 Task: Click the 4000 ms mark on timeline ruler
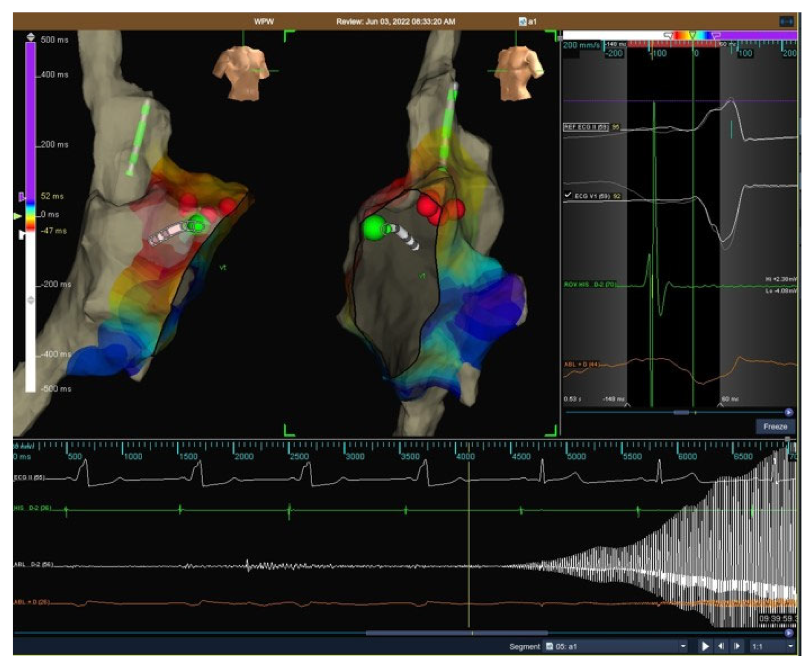[466, 456]
